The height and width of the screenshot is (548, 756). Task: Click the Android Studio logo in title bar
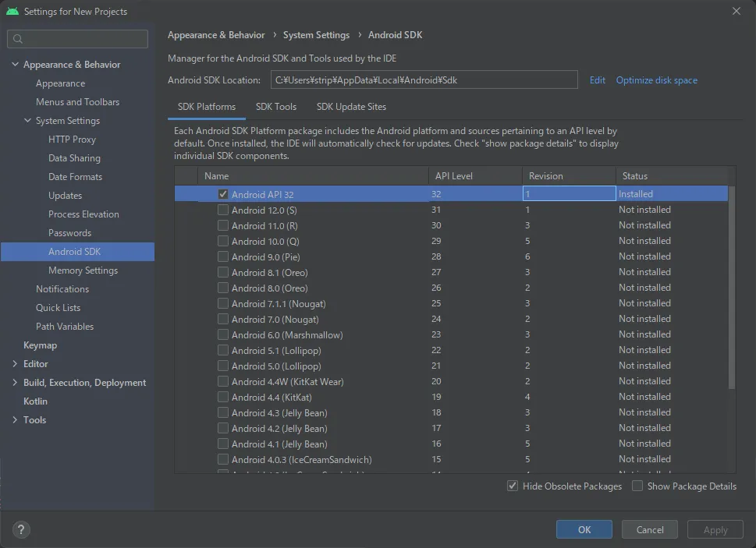point(12,12)
